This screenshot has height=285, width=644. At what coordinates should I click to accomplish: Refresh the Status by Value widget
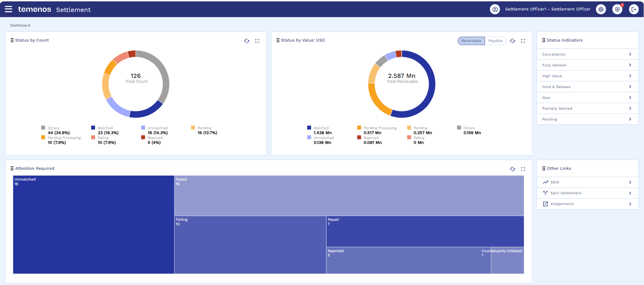[513, 41]
